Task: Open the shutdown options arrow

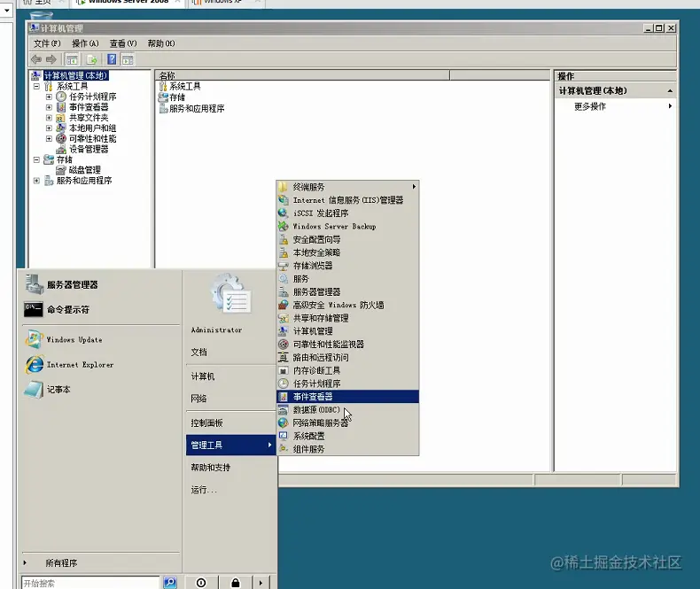Action: coord(261,582)
